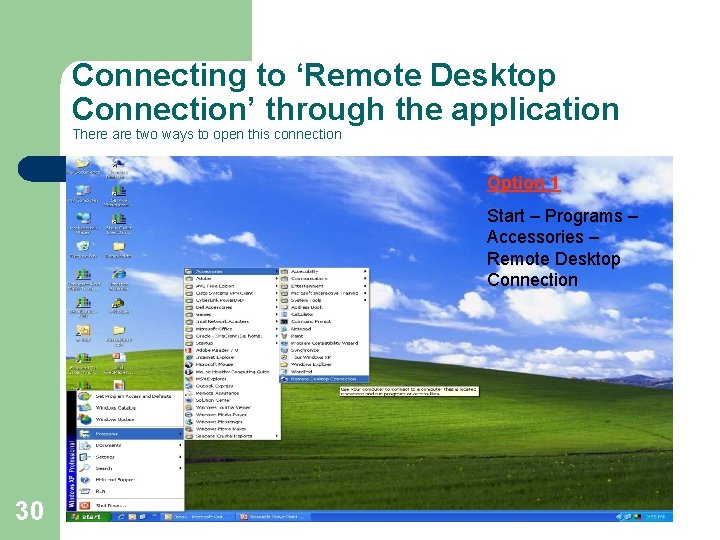720x540 pixels.
Task: Click the Programs entry in Start menu
Action: coord(130,433)
